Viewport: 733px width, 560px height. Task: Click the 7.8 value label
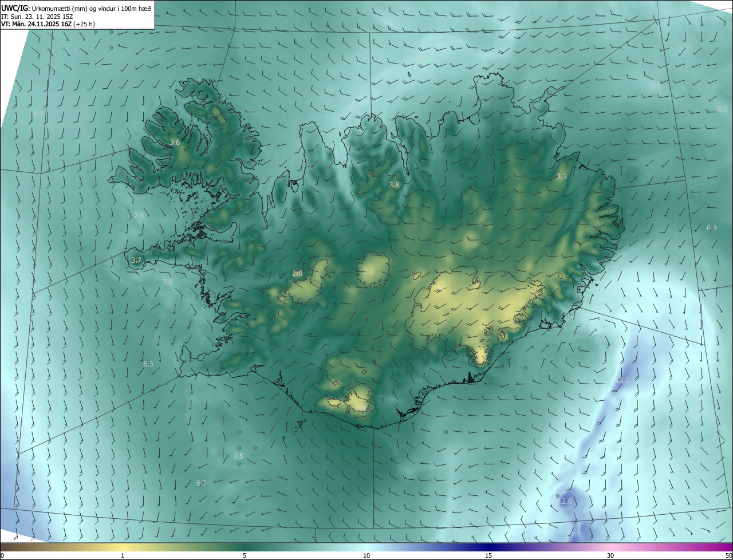pos(168,282)
